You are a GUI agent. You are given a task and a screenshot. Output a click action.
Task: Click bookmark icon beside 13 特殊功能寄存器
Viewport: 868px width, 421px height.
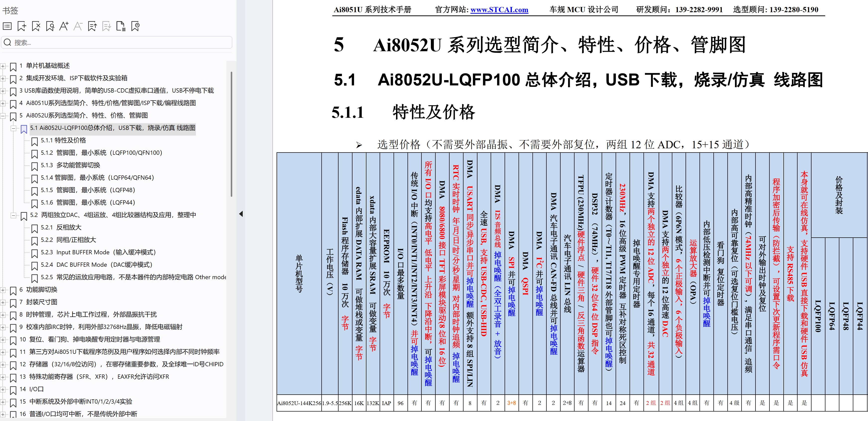coord(13,378)
